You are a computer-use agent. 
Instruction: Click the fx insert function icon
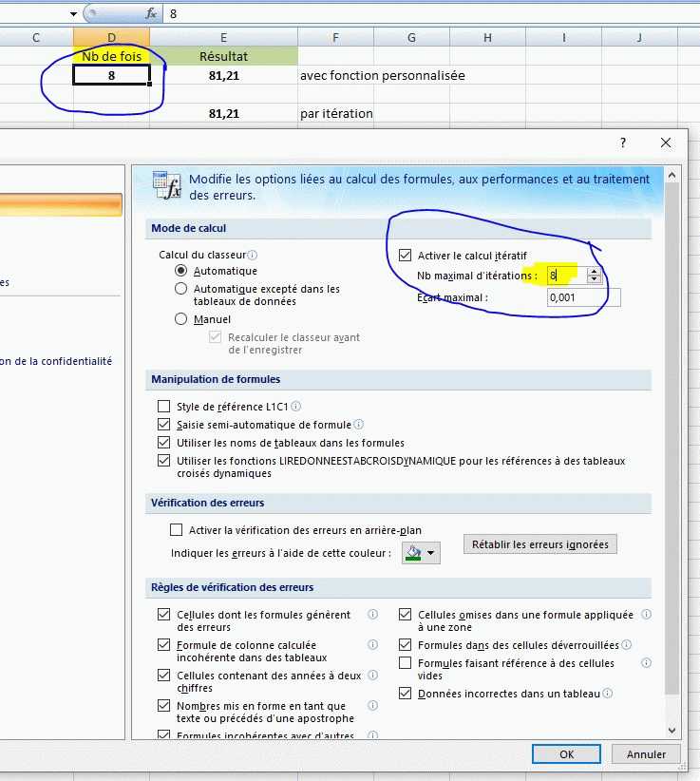pyautogui.click(x=151, y=13)
